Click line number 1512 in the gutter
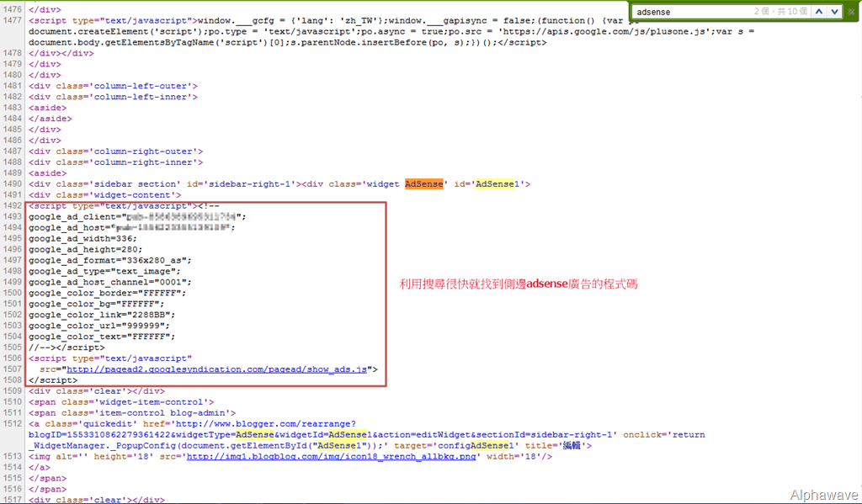The width and height of the screenshot is (862, 504). (x=12, y=424)
